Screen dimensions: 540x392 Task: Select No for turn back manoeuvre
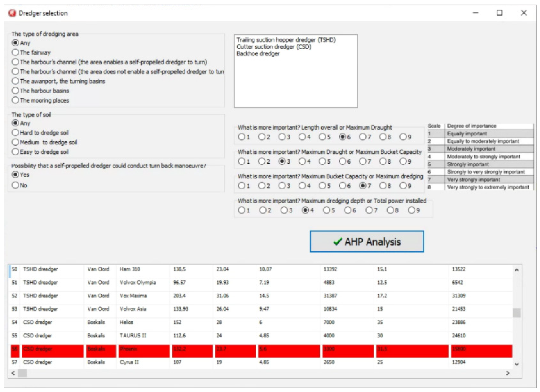pyautogui.click(x=15, y=185)
